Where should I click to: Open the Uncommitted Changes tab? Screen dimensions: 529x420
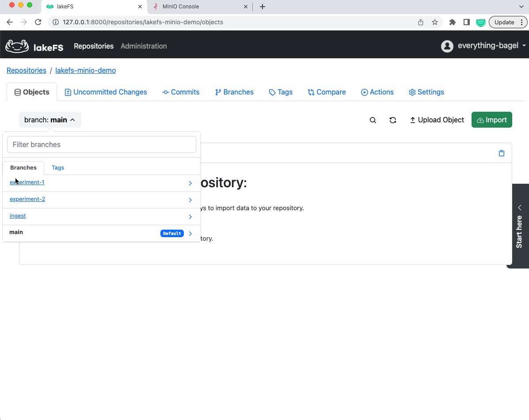pyautogui.click(x=106, y=92)
